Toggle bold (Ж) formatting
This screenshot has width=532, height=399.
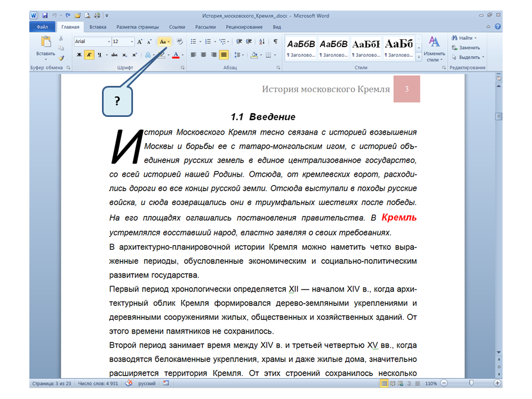79,55
